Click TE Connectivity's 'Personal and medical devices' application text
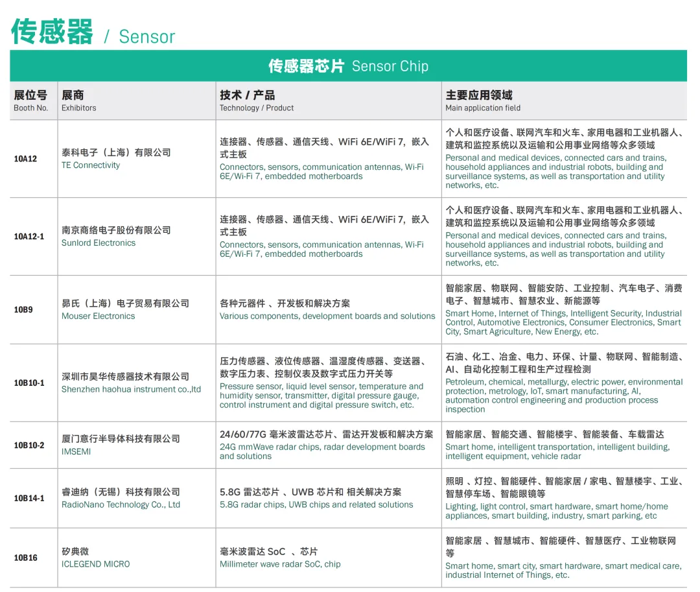 click(x=556, y=171)
